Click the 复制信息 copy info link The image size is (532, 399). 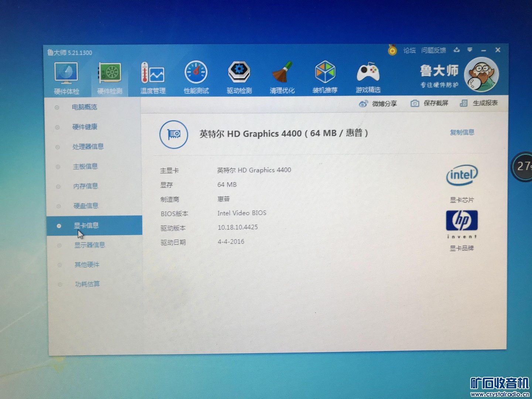[462, 132]
